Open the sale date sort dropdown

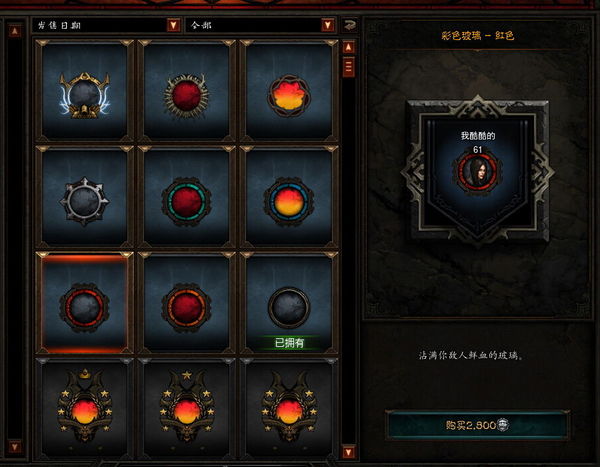106,25
